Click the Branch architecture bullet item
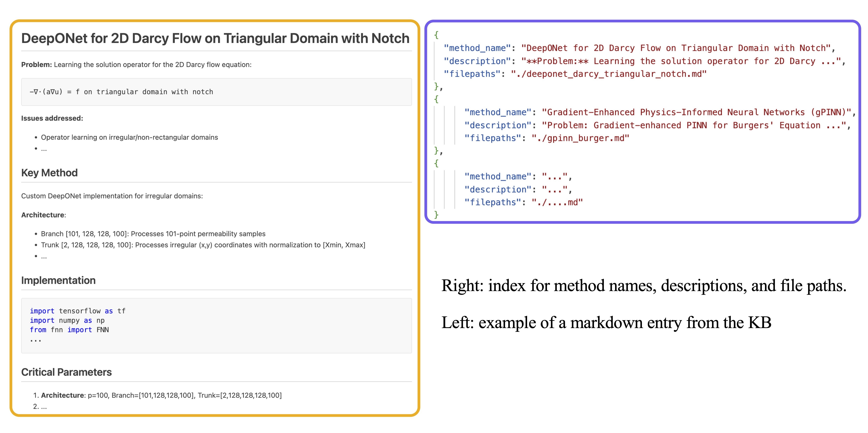This screenshot has width=868, height=433. tap(153, 234)
